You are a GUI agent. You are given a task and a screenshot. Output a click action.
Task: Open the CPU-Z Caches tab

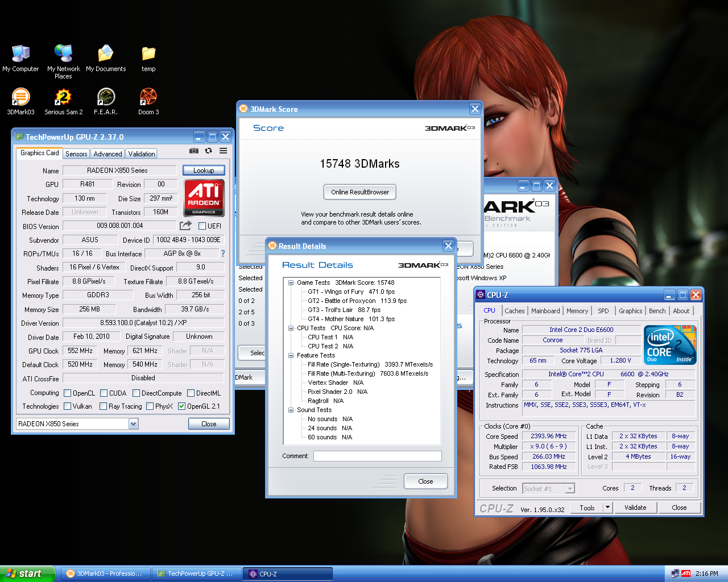click(515, 311)
